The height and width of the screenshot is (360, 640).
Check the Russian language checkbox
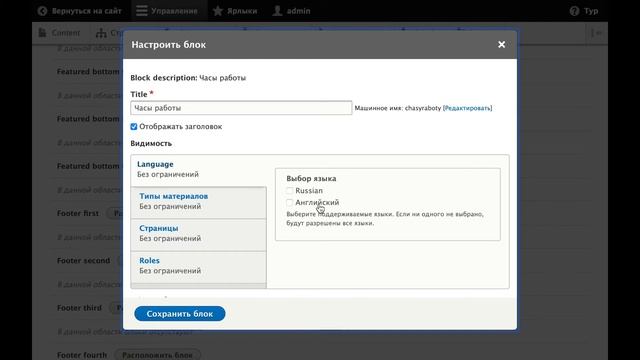click(x=289, y=191)
